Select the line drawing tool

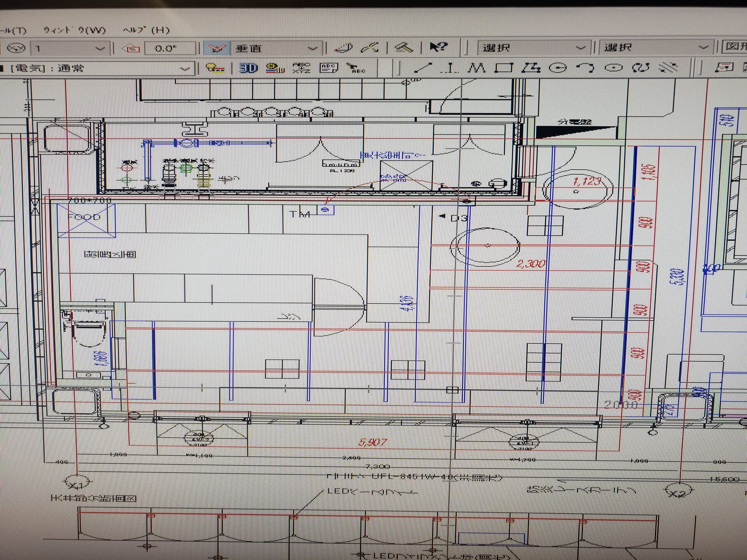(x=423, y=68)
